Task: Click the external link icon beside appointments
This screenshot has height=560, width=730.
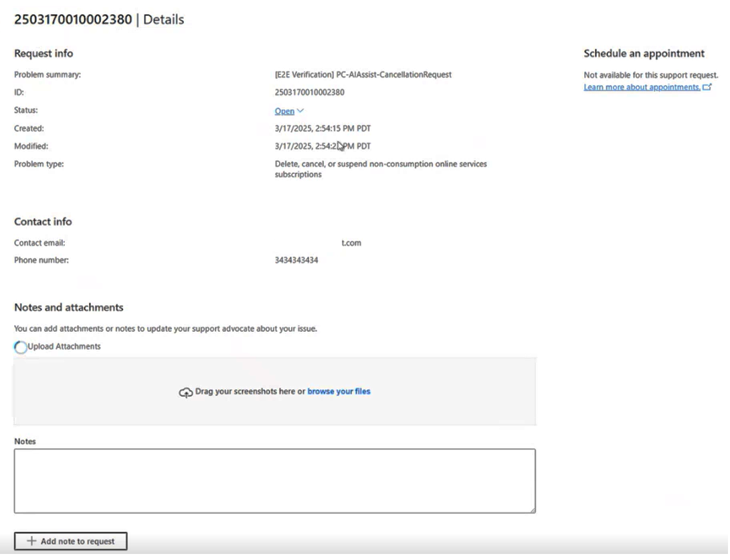Action: click(x=707, y=88)
